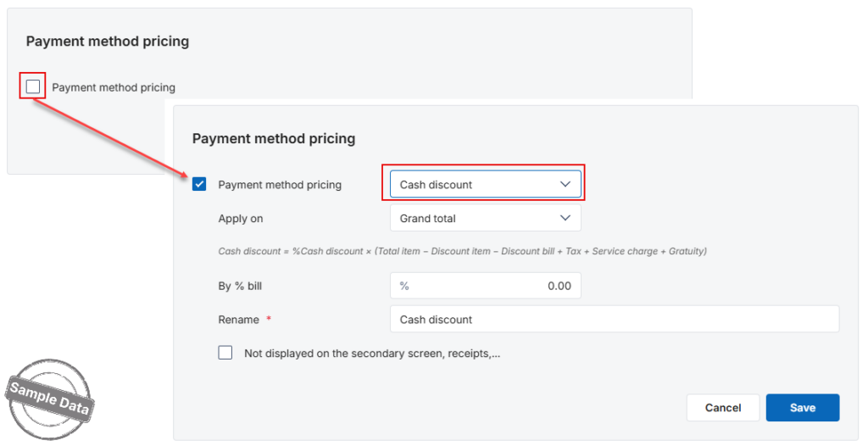Click the 'By % bill' field label
Screen dimensions: 868x446
tap(240, 287)
